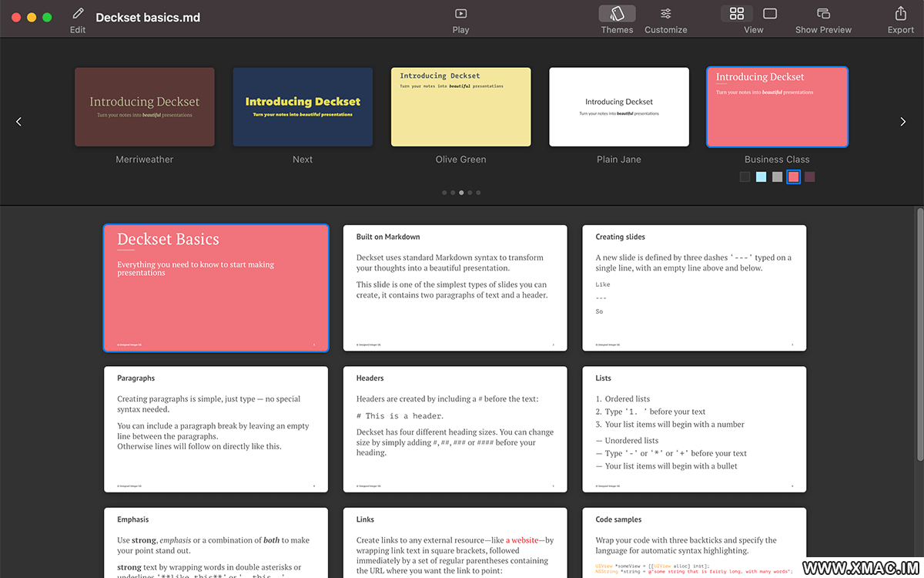
Task: Select the Headers slide thumbnail
Action: click(x=455, y=429)
